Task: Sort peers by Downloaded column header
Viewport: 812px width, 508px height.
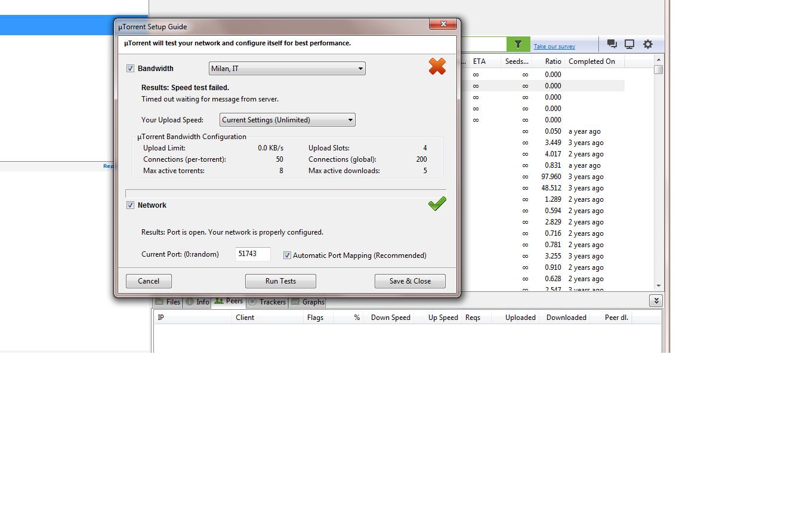Action: pyautogui.click(x=564, y=318)
